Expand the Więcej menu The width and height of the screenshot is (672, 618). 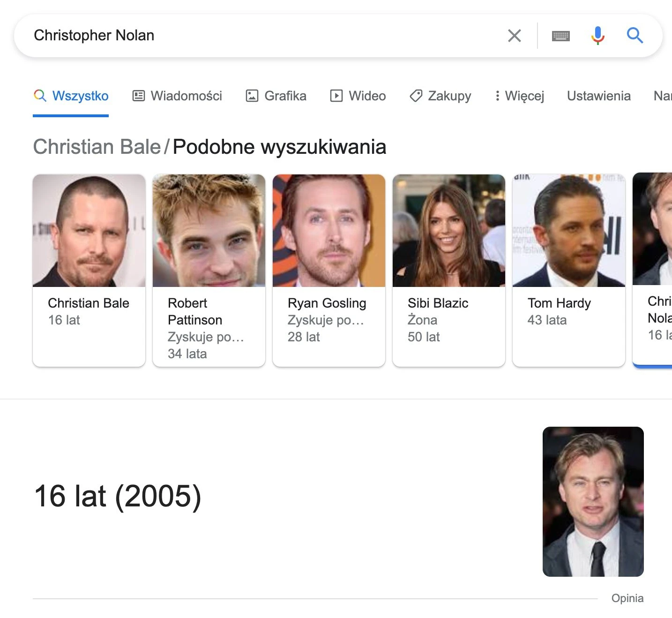(x=519, y=96)
